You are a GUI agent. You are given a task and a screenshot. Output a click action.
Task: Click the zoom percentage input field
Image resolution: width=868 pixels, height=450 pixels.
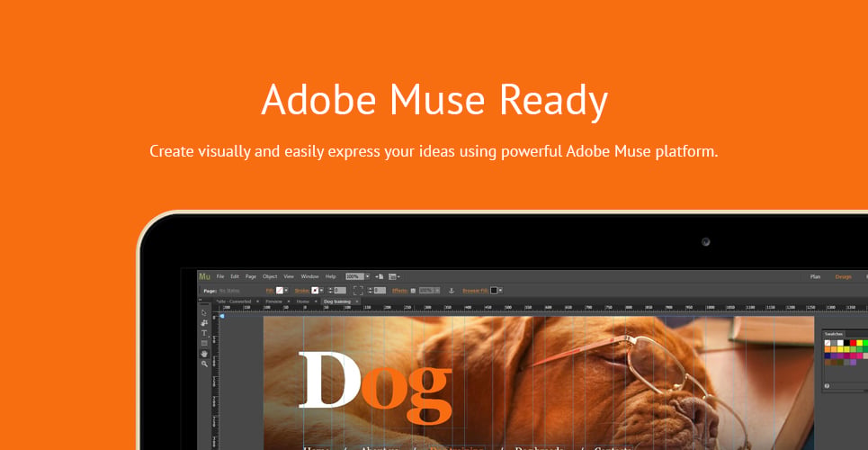coord(354,276)
